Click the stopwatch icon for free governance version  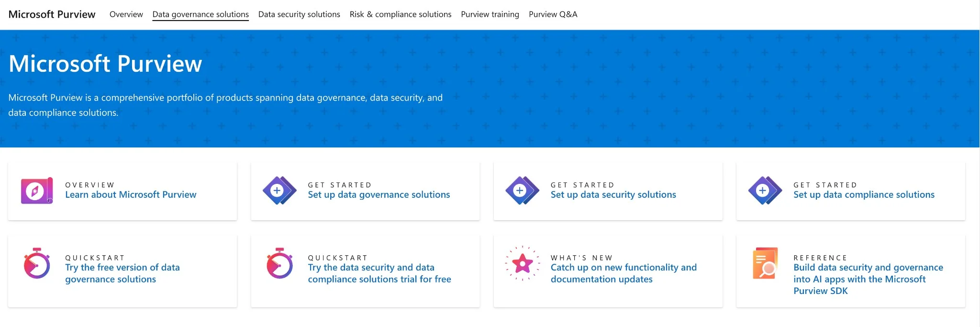point(36,263)
